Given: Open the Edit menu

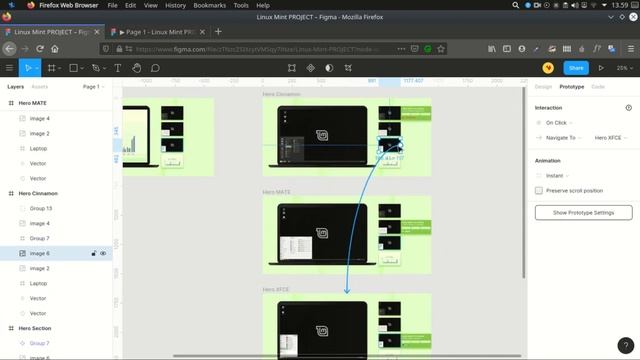Looking at the screenshot, I should tap(131, 5).
